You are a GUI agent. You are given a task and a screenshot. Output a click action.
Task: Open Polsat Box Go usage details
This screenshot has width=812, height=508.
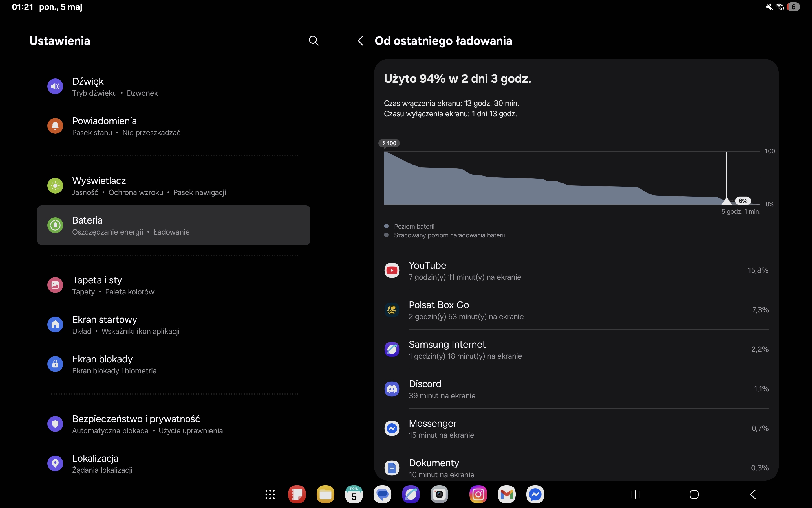576,310
